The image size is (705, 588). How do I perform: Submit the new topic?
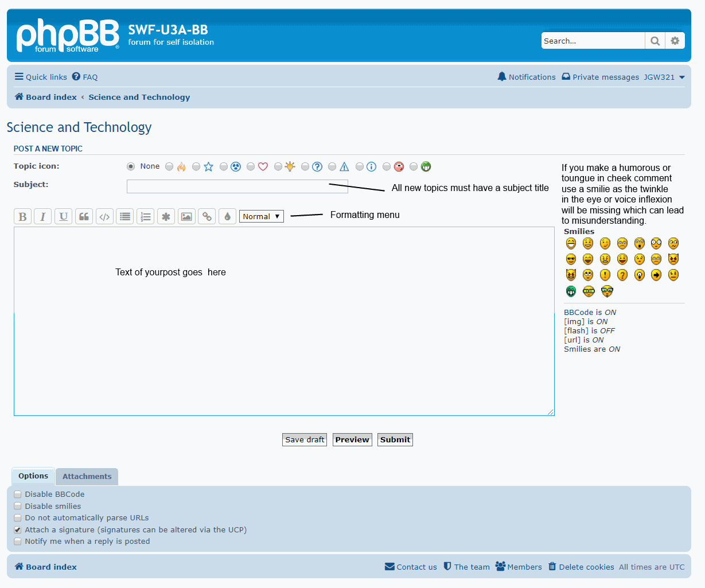(395, 439)
